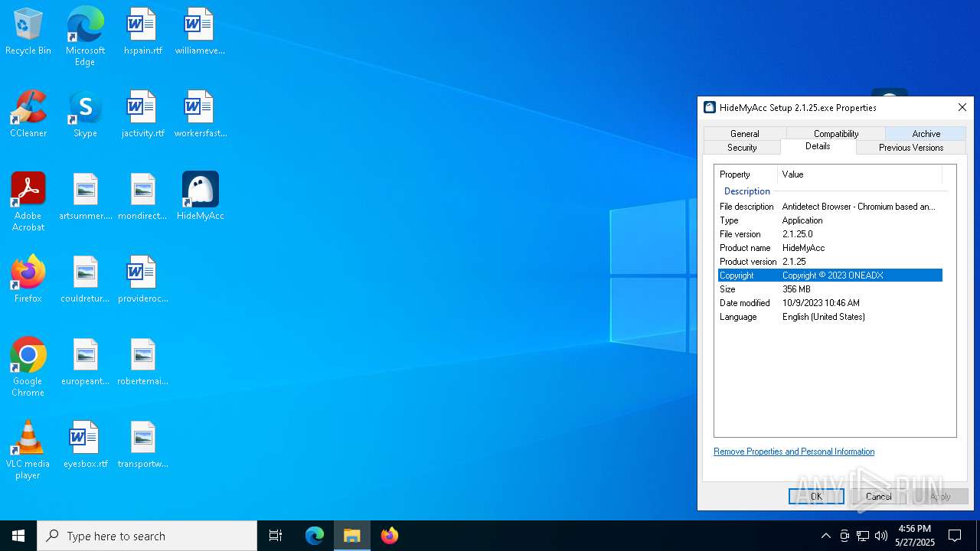Open Task View from the taskbar

[276, 536]
